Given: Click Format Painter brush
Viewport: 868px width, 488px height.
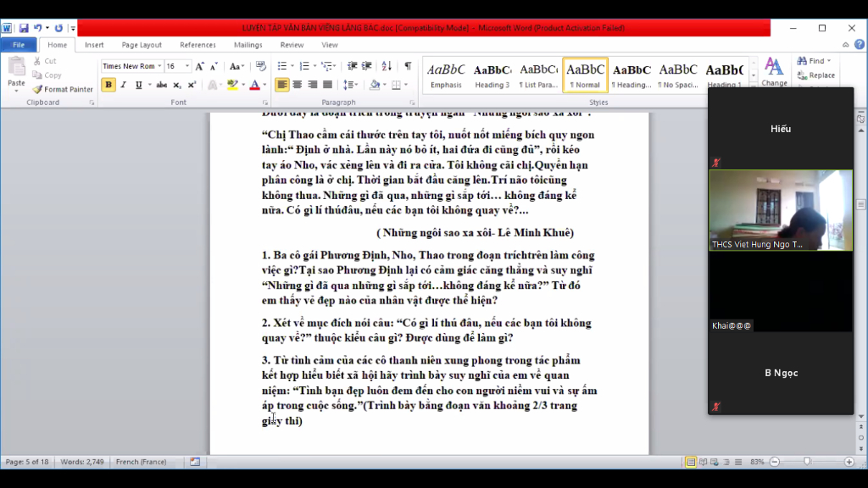Looking at the screenshot, I should tap(63, 89).
